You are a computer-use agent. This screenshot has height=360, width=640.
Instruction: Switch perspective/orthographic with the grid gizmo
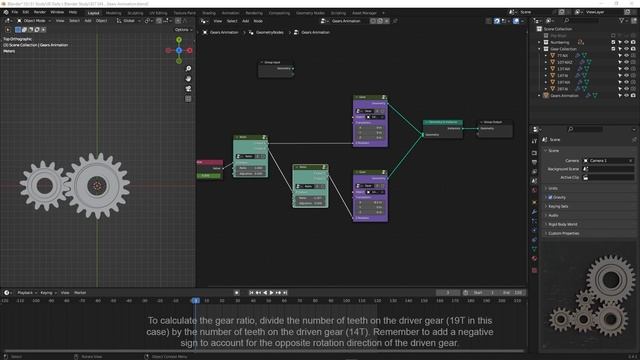(188, 98)
